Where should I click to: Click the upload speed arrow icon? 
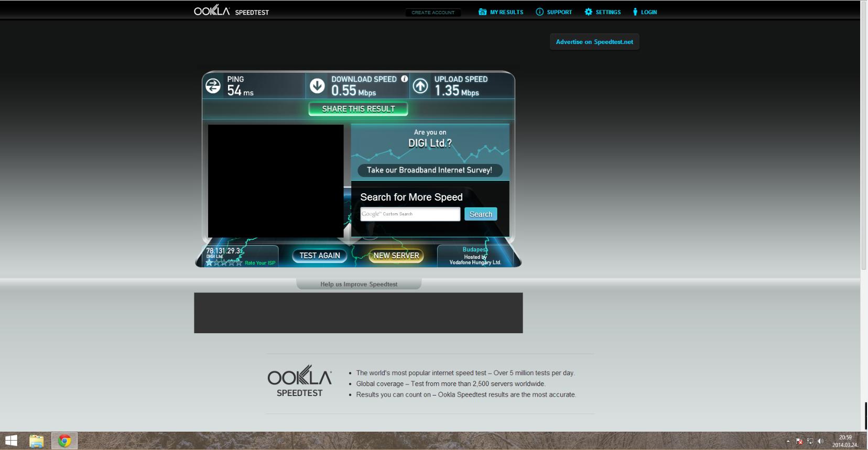[x=420, y=86]
